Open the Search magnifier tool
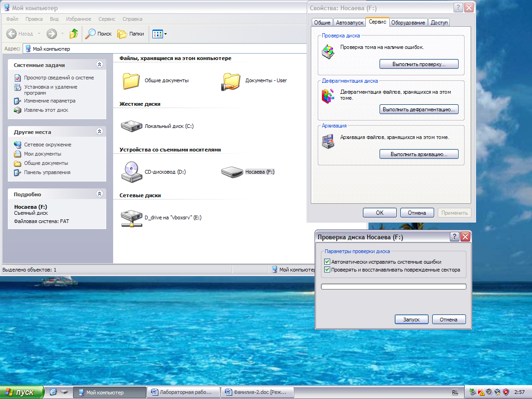The image size is (532, 399). coord(90,34)
